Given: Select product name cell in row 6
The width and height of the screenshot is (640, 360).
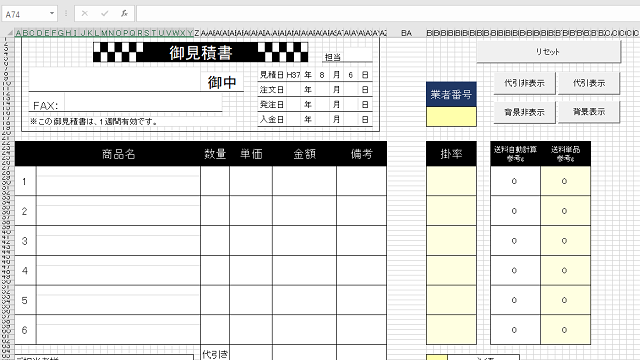Looking at the screenshot, I should tap(118, 330).
